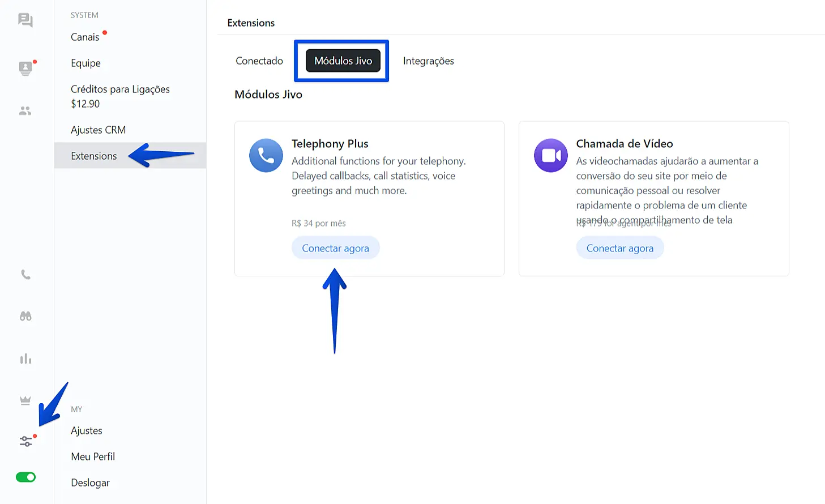Open the visitors inbox icon with red dot
The width and height of the screenshot is (825, 504).
(x=25, y=68)
